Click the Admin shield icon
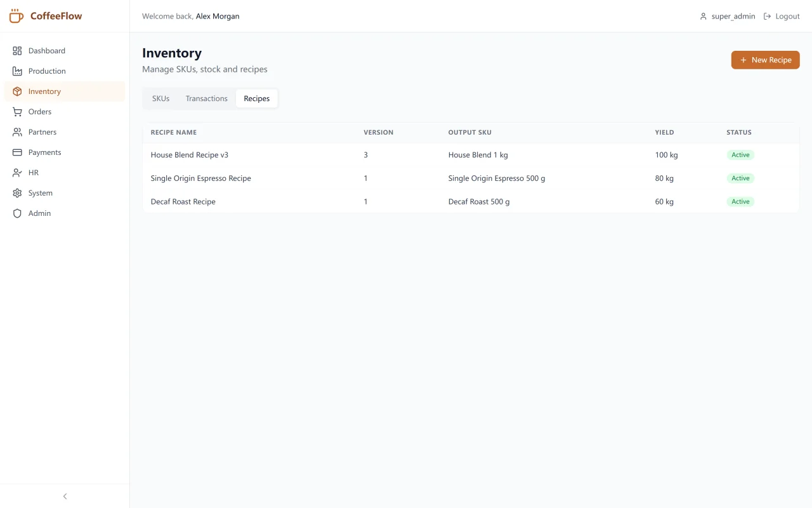Image resolution: width=812 pixels, height=508 pixels. tap(17, 213)
